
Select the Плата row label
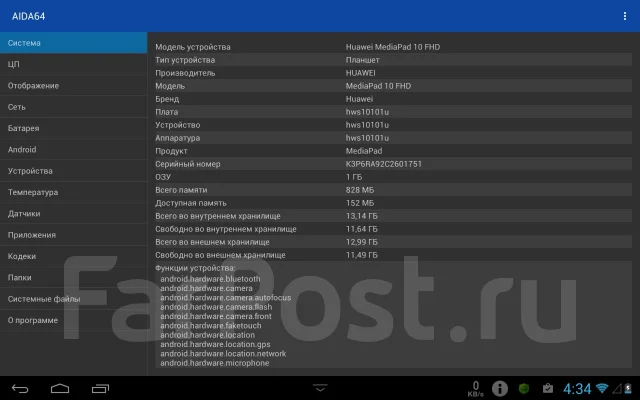point(167,112)
